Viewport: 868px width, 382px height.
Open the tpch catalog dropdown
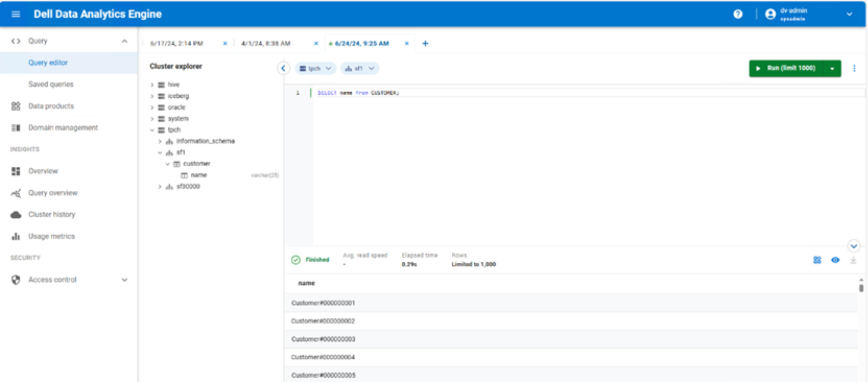point(315,68)
